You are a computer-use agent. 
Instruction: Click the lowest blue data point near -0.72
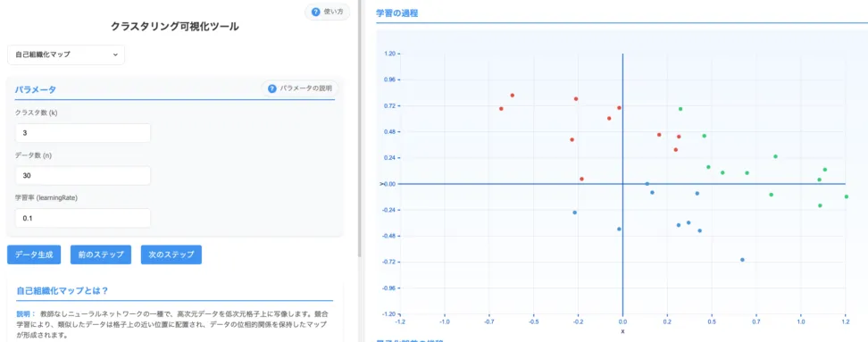point(742,260)
